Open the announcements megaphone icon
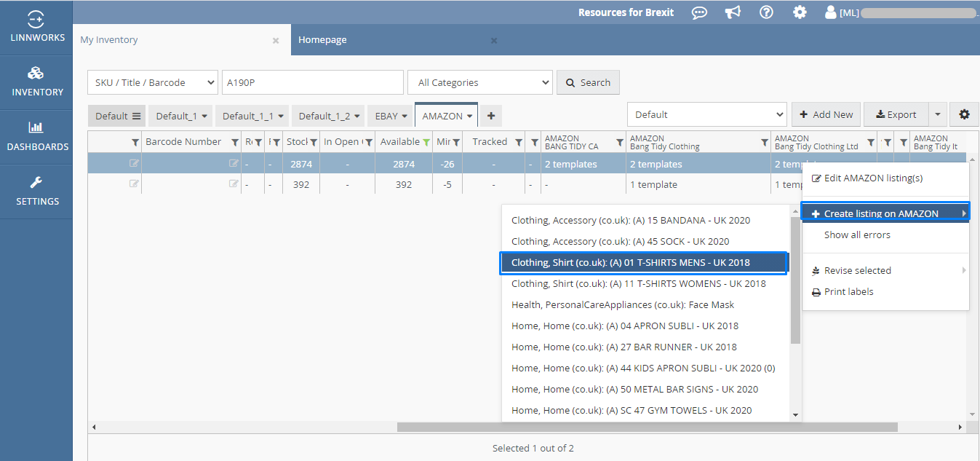980x461 pixels. click(733, 12)
